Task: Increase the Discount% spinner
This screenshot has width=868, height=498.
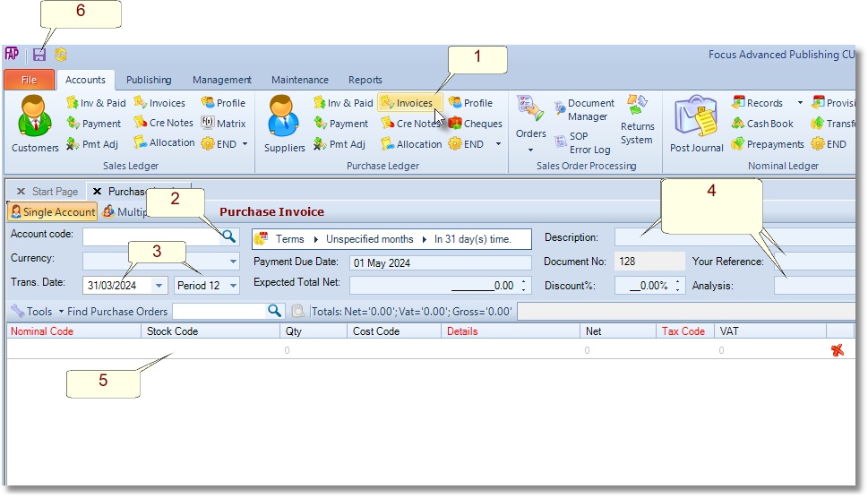Action: [677, 281]
